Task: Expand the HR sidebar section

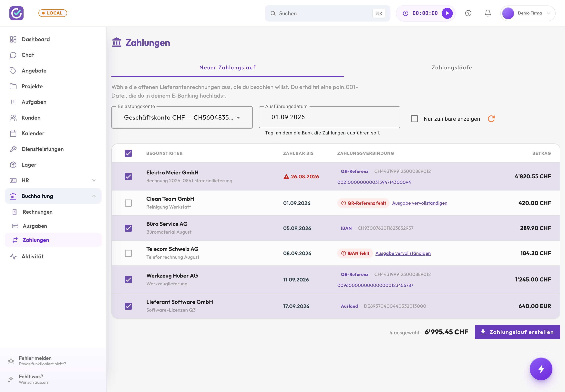Action: [x=53, y=181]
